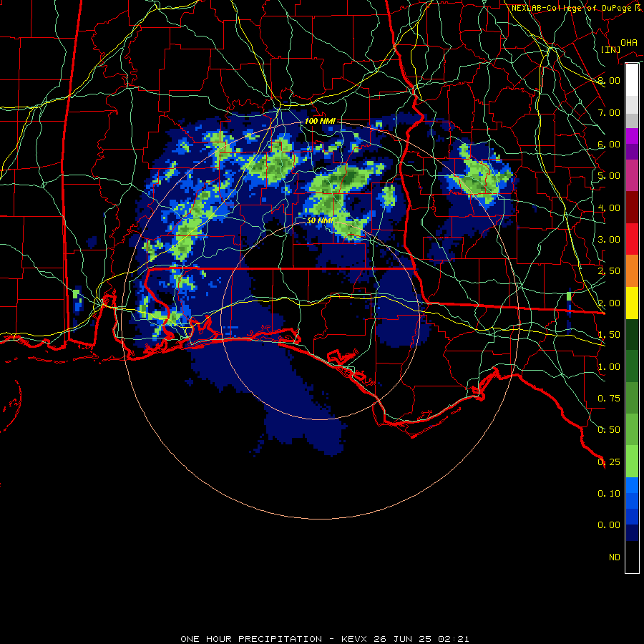Click the 50 NMI range ring label
This screenshot has width=644, height=644.
(320, 220)
